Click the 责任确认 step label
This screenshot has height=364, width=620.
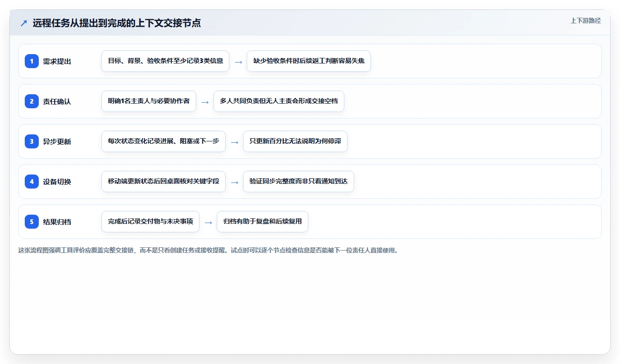57,101
